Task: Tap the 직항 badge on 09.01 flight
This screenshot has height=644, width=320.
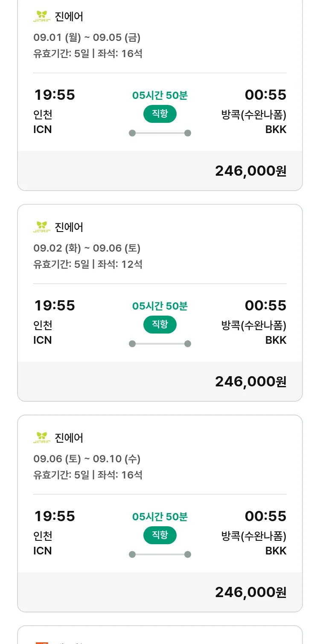Action: [160, 114]
